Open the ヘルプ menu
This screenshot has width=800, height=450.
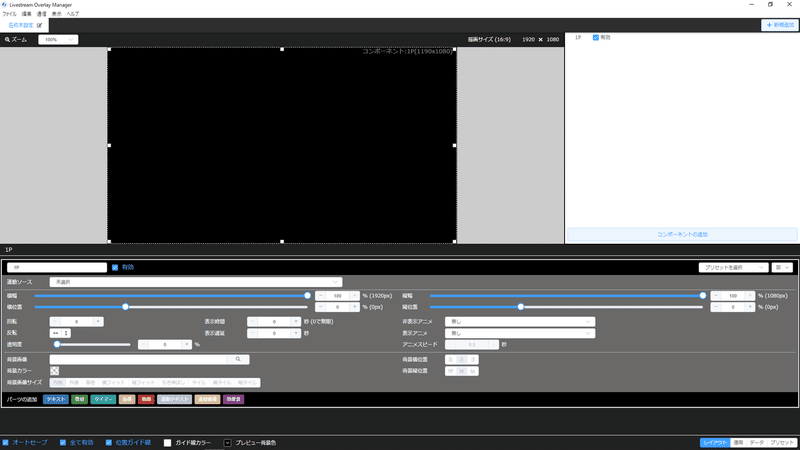(x=72, y=14)
